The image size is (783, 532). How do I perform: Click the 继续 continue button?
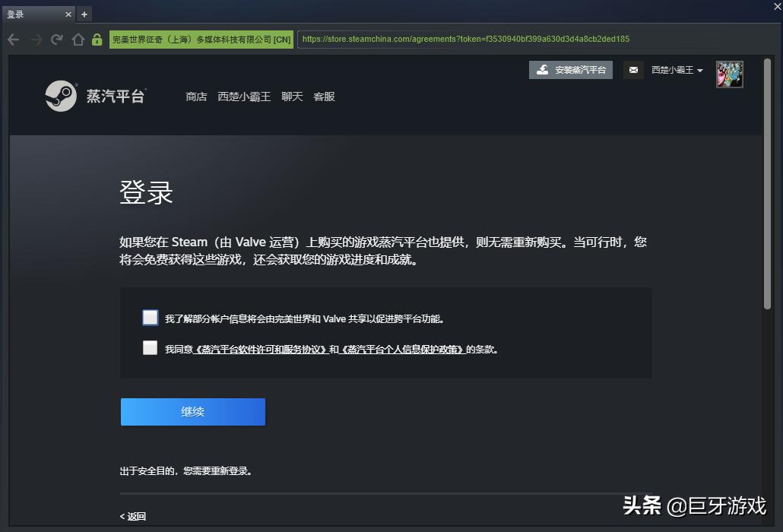pyautogui.click(x=192, y=411)
